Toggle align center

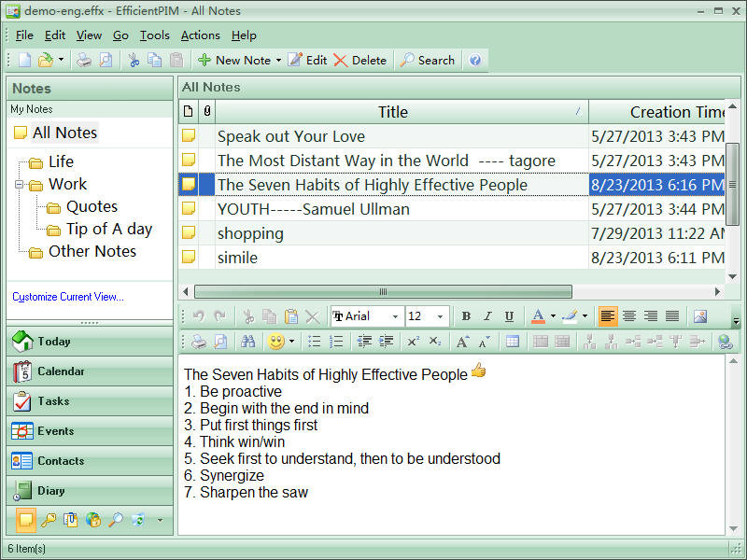[x=628, y=316]
